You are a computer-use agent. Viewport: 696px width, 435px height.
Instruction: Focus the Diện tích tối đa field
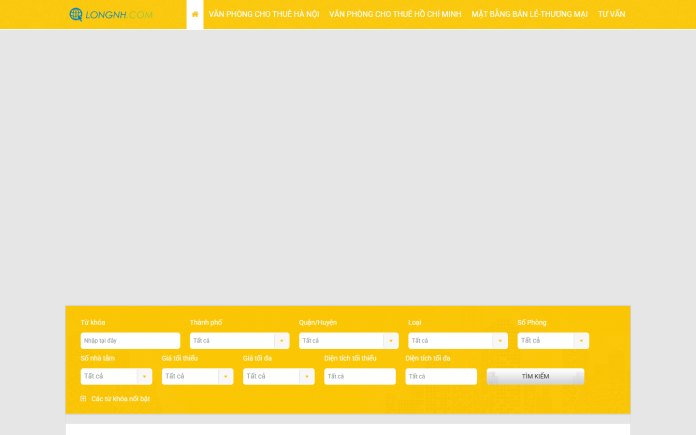[x=441, y=376]
